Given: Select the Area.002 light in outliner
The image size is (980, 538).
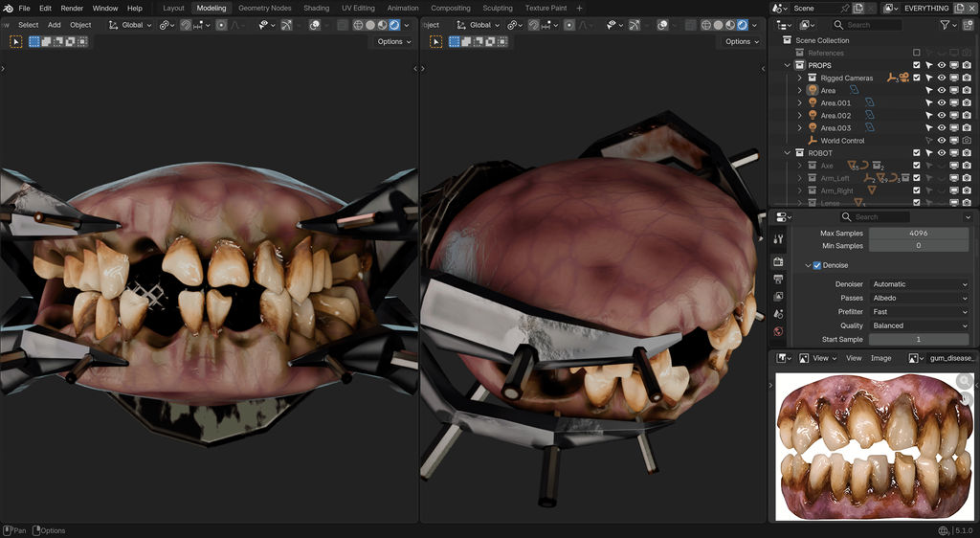Looking at the screenshot, I should pyautogui.click(x=835, y=116).
